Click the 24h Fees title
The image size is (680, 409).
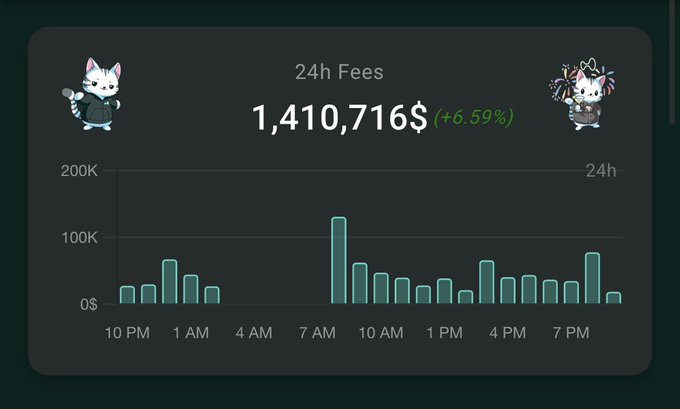tap(339, 72)
